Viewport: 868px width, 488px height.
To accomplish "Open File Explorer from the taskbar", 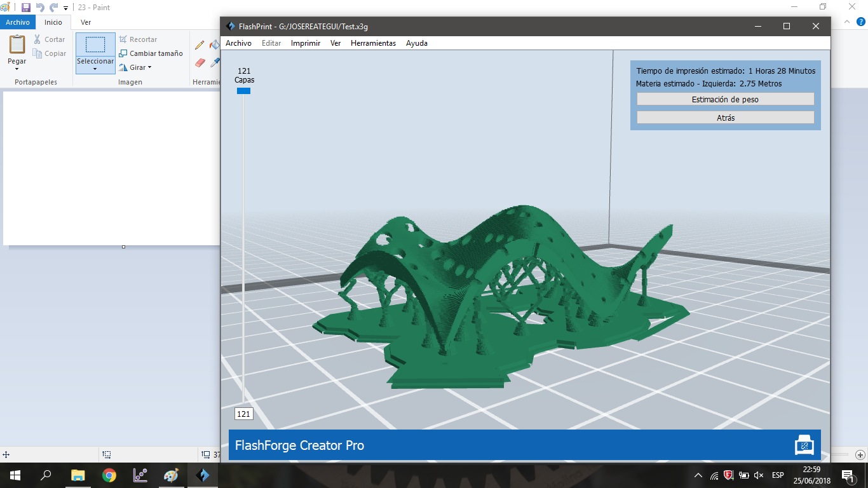I will point(78,475).
